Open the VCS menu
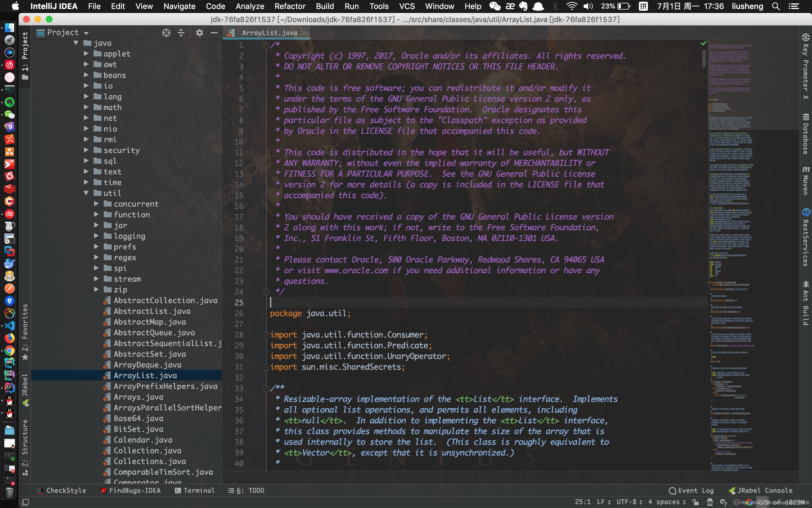Viewport: 812px width, 508px height. point(407,6)
